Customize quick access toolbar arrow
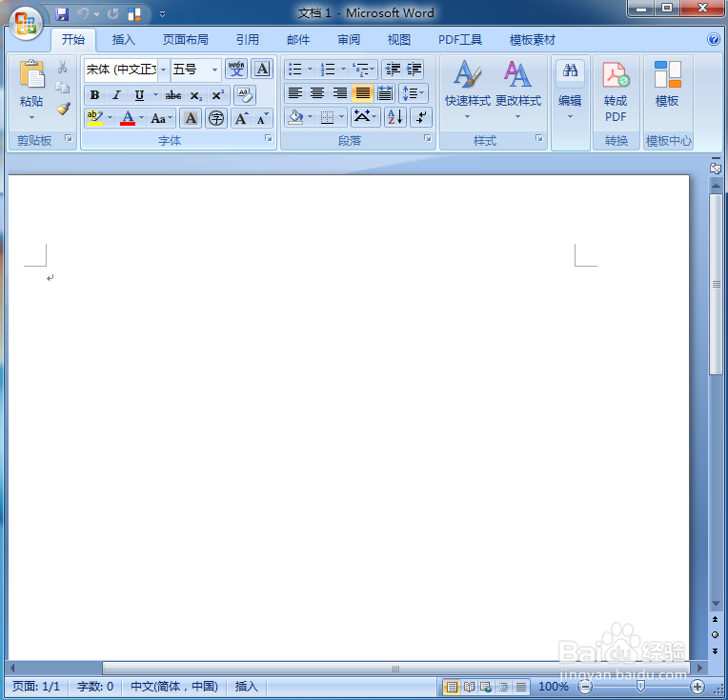 coord(163,14)
